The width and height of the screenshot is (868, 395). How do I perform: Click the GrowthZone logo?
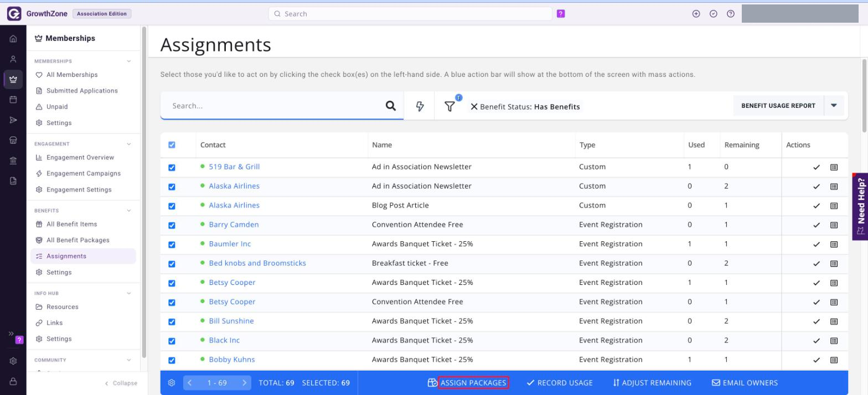14,14
